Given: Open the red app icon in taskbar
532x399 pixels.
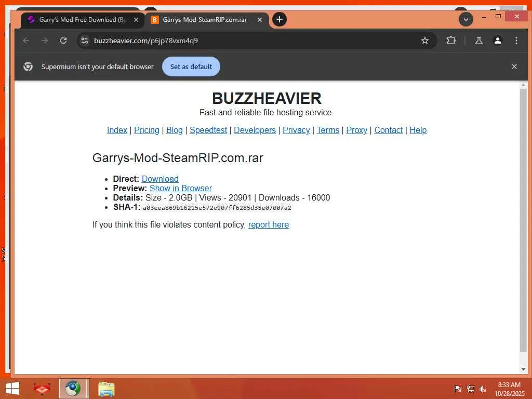Looking at the screenshot, I should point(42,389).
